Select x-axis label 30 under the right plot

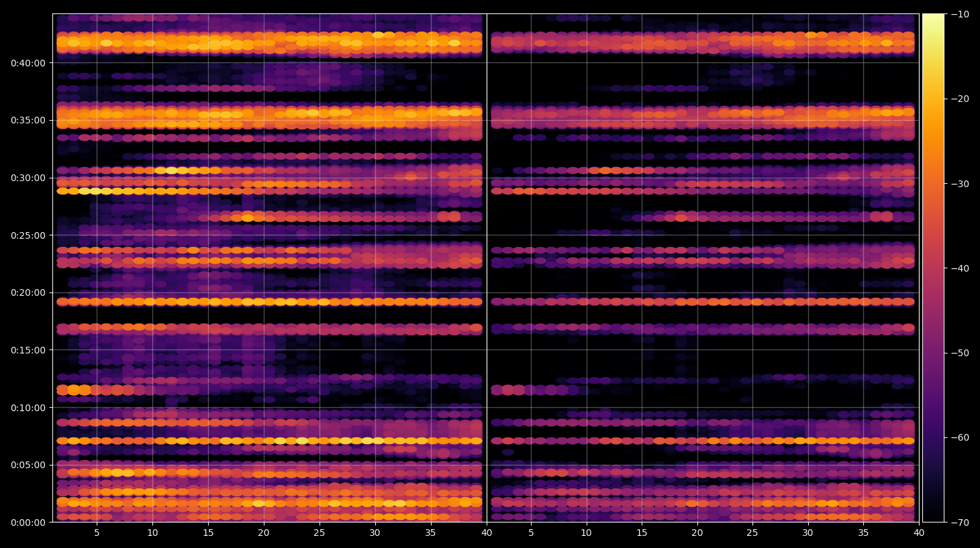click(807, 533)
